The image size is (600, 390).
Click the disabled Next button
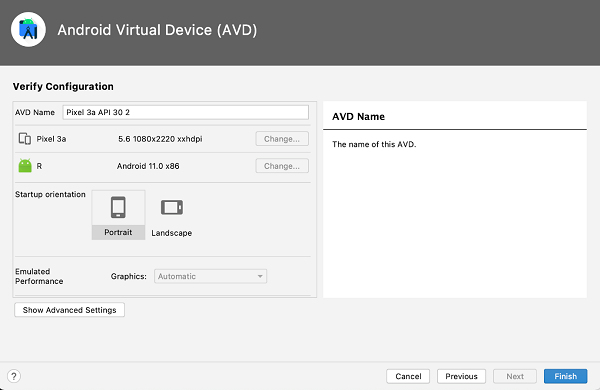tap(515, 376)
